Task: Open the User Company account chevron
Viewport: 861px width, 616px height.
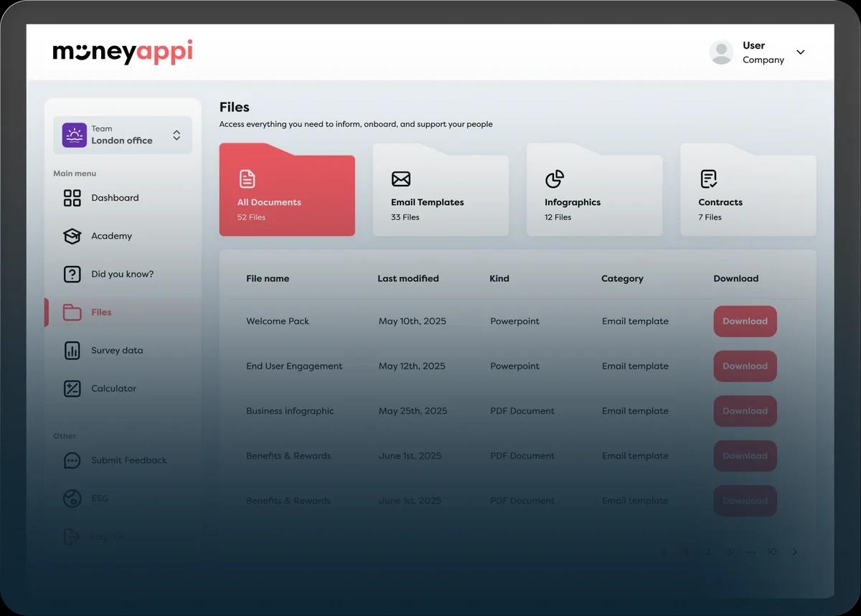Action: coord(801,52)
